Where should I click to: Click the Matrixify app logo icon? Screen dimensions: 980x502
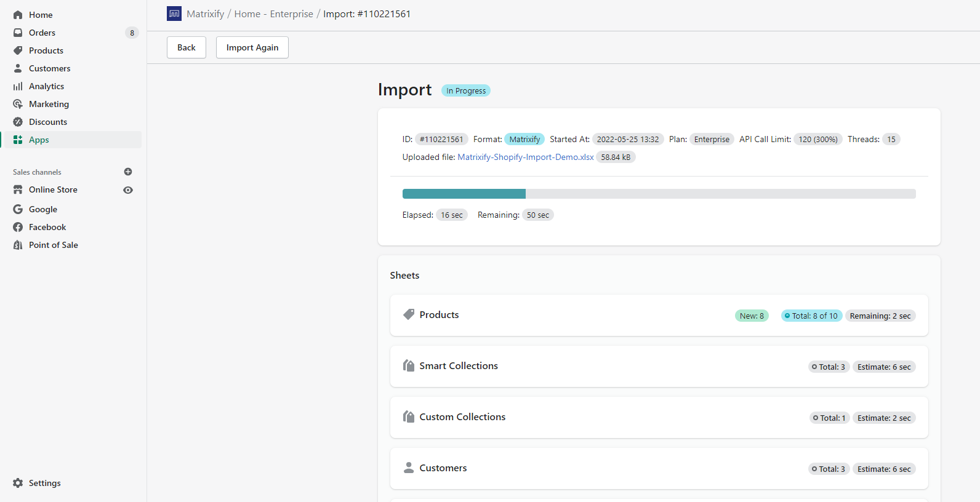[x=174, y=14]
